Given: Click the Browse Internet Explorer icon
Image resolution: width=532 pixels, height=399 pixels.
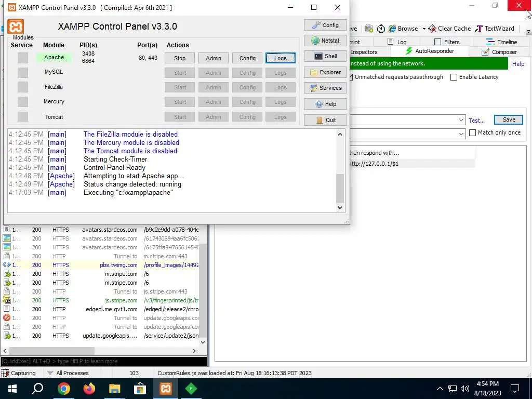Looking at the screenshot, I should click(x=392, y=29).
